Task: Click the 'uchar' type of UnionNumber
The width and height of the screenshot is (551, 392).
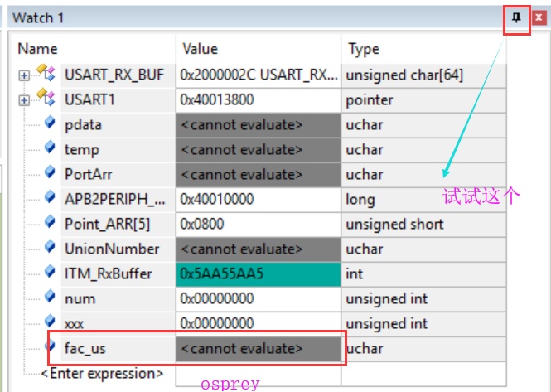Action: coord(423,249)
